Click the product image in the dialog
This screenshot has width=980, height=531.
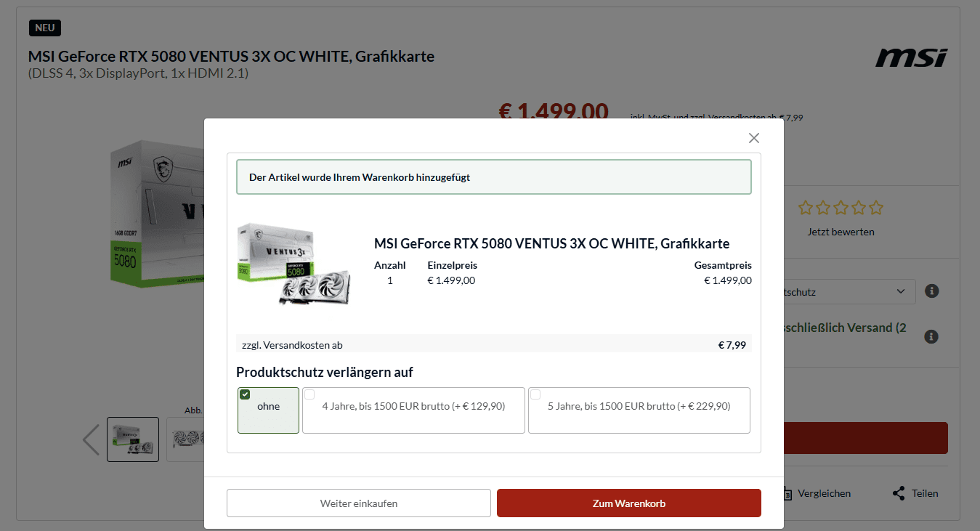coord(294,264)
